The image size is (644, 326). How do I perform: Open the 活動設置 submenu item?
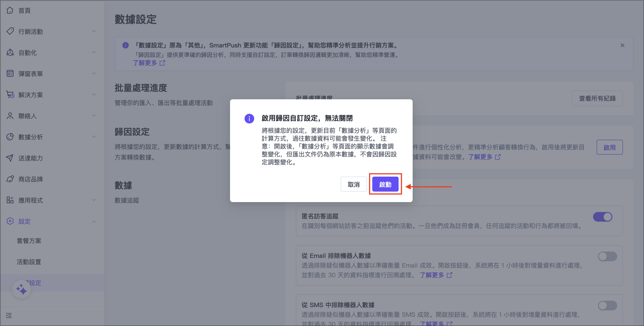(29, 262)
